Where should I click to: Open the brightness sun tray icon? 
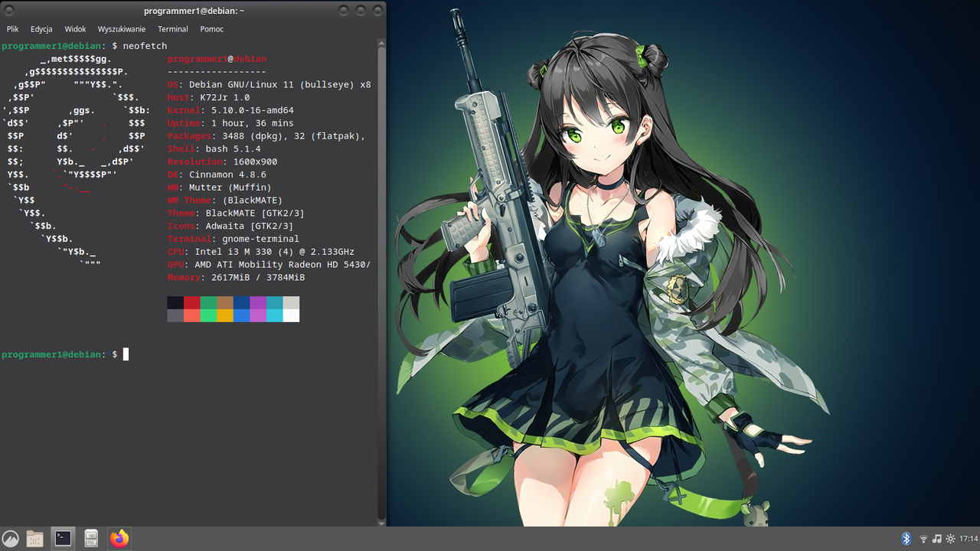(951, 539)
